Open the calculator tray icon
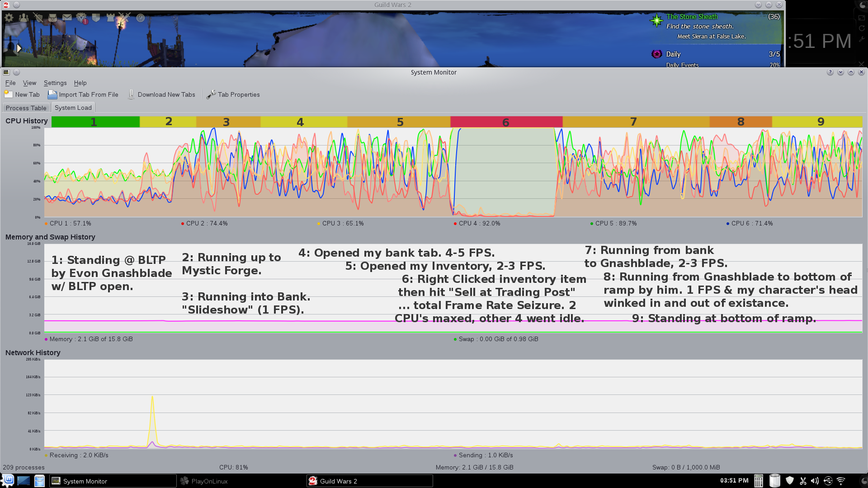868x488 pixels. [759, 481]
